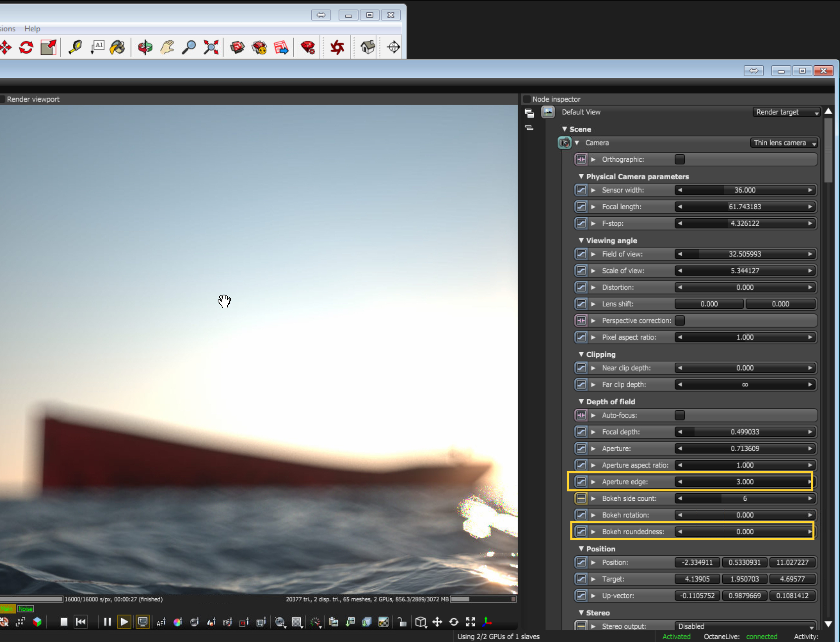
Task: Enable the Perspective correction checkbox
Action: (x=679, y=321)
